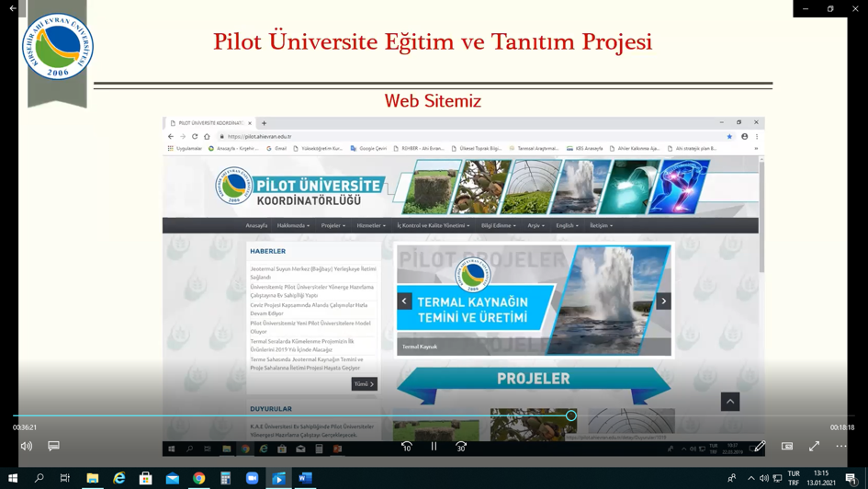The width and height of the screenshot is (868, 489).
Task: Click remaining time 00:18:18
Action: (842, 427)
